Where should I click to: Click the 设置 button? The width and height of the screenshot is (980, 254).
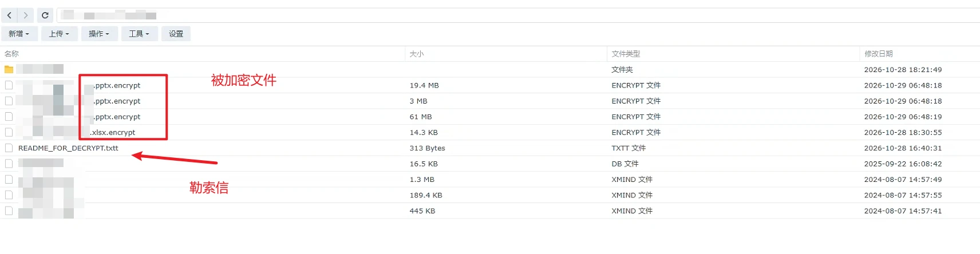coord(176,34)
